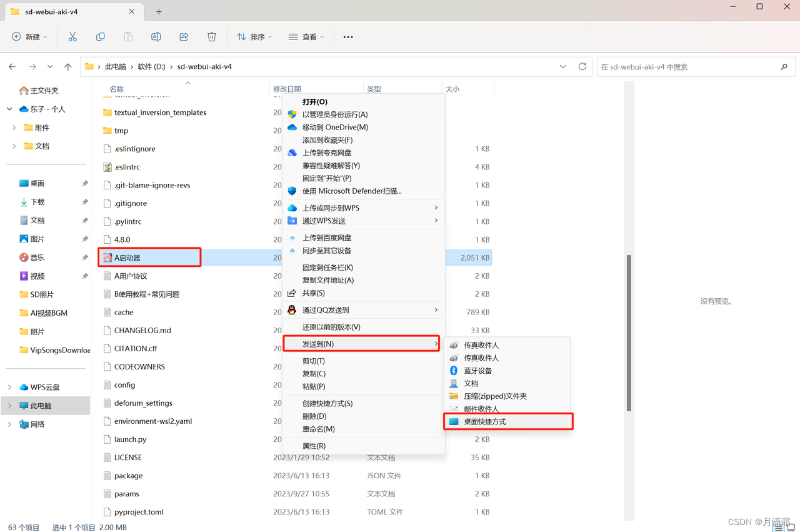Screen dimensions: 800x532
Task: Click the search magnifier icon
Action: point(784,67)
